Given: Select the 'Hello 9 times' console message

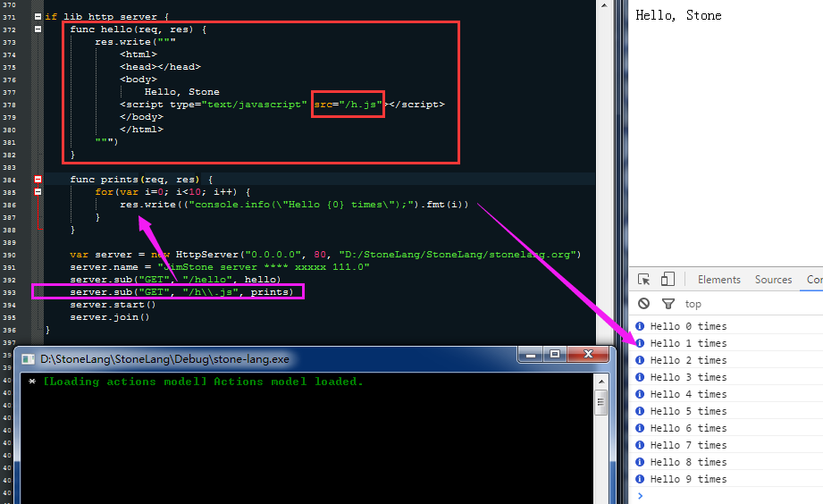Looking at the screenshot, I should pos(688,479).
